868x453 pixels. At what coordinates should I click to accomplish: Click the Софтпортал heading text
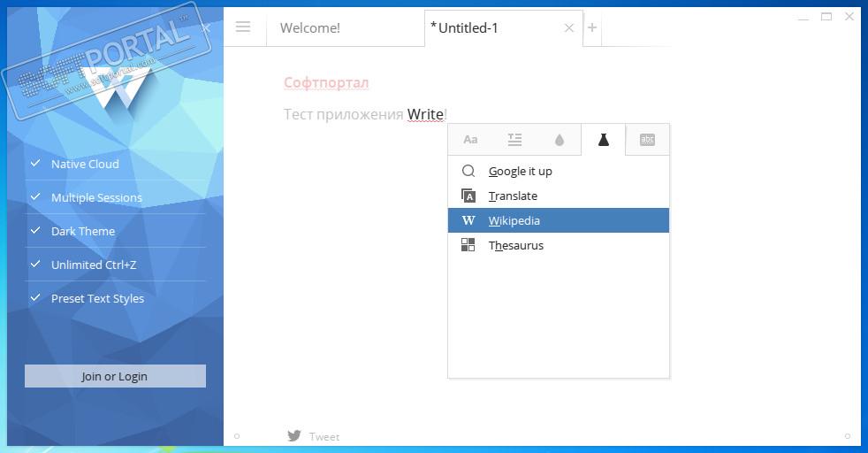[x=326, y=82]
